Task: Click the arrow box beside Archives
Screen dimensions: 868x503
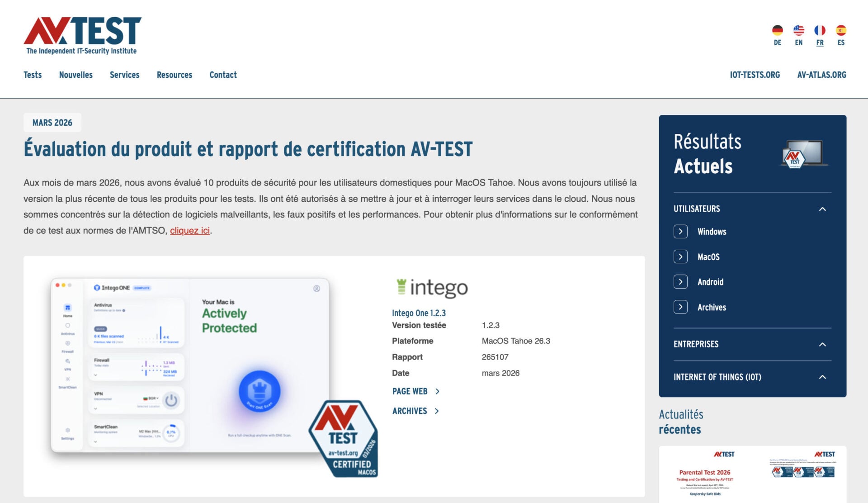Action: point(680,307)
